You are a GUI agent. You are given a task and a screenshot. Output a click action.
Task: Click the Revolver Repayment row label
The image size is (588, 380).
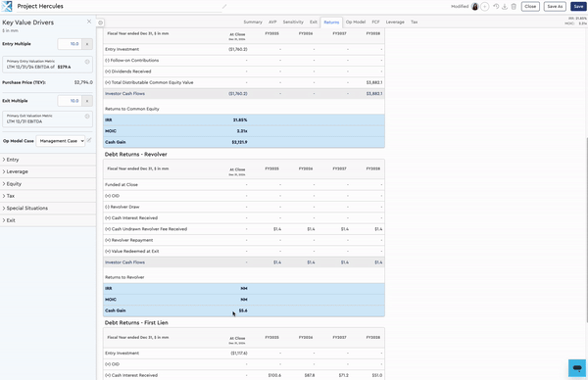pos(129,240)
